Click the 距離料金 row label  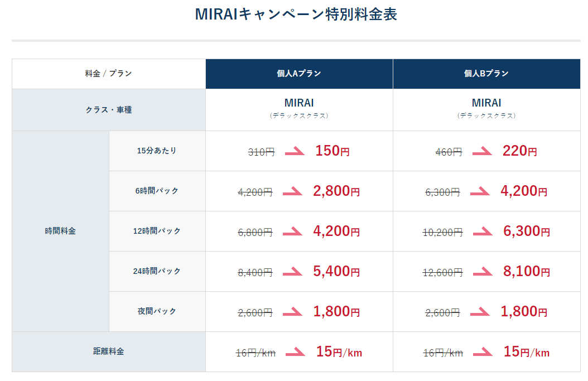pos(108,351)
